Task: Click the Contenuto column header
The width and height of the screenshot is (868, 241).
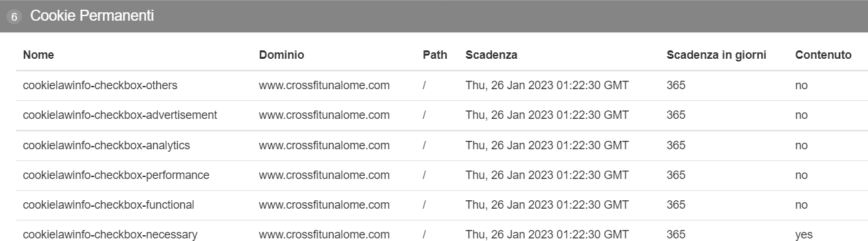Action: click(823, 55)
